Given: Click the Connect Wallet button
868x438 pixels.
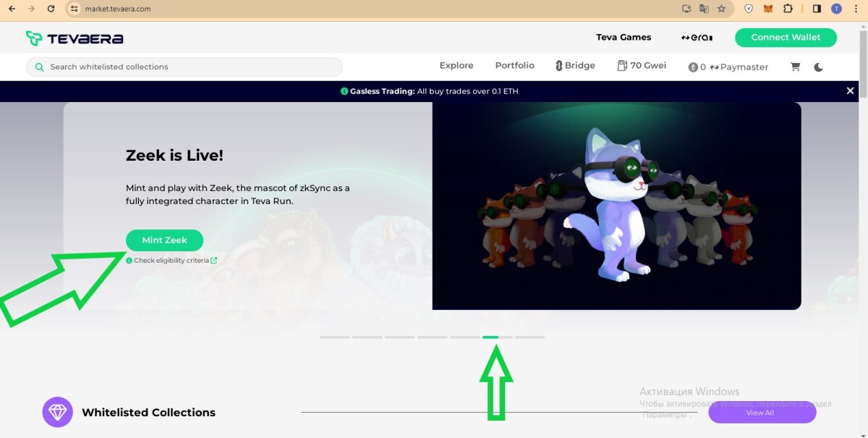Looking at the screenshot, I should coord(786,38).
